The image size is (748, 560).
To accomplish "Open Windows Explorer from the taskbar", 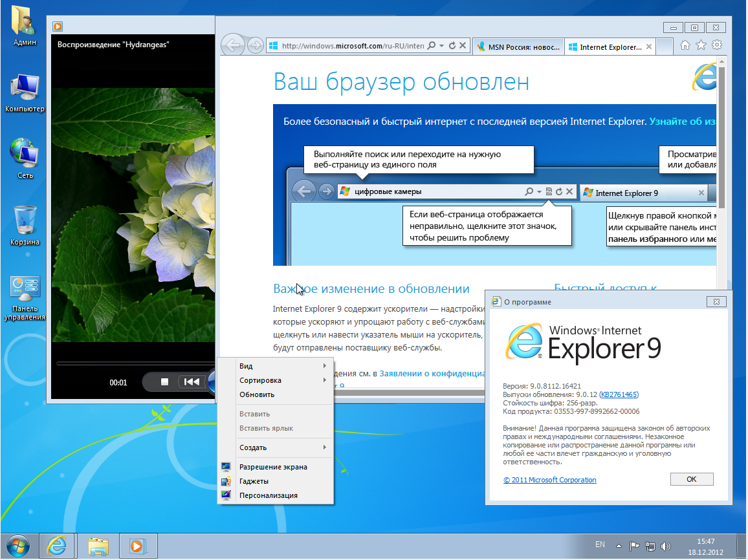I will [98, 546].
